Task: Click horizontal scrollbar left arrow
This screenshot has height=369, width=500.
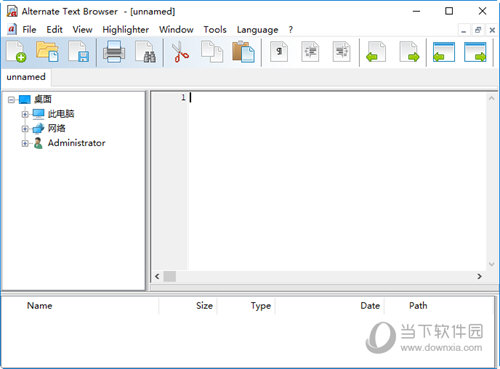Action: (157, 276)
